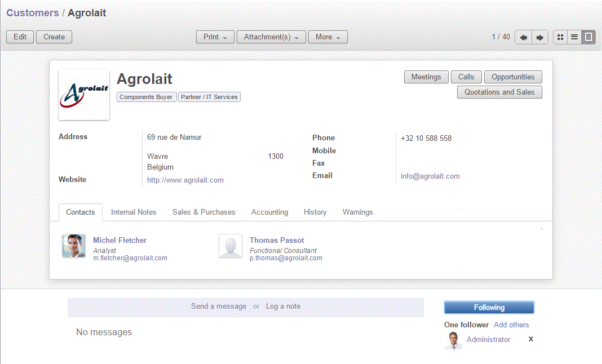Remove Administrator follower with the x
The height and width of the screenshot is (364, 602).
point(530,339)
